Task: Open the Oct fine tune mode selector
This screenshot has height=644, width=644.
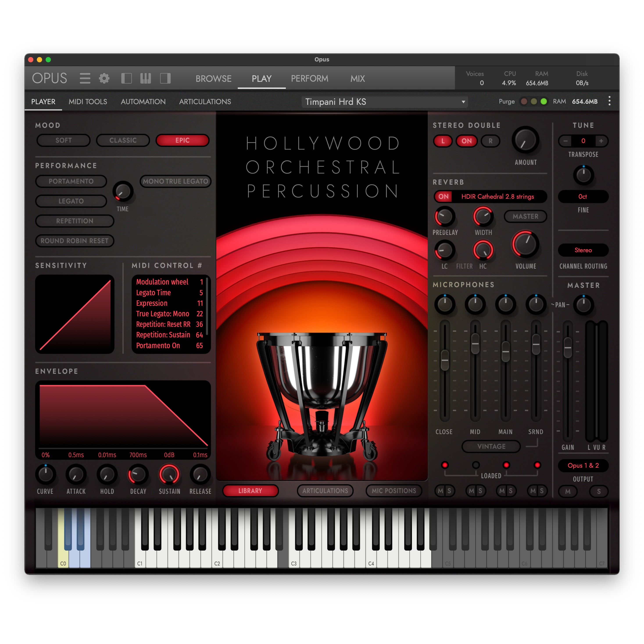Action: click(583, 196)
